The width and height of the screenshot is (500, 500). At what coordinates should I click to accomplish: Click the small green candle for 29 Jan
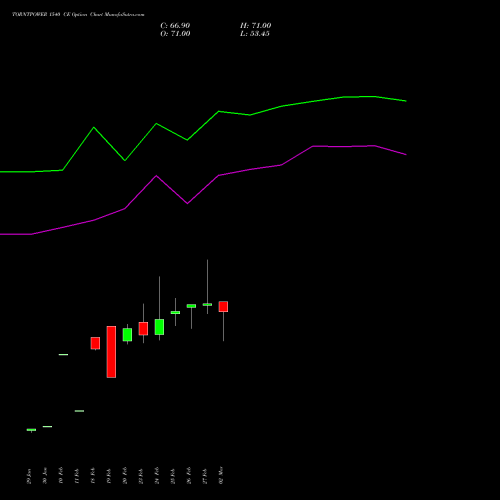pyautogui.click(x=31, y=430)
